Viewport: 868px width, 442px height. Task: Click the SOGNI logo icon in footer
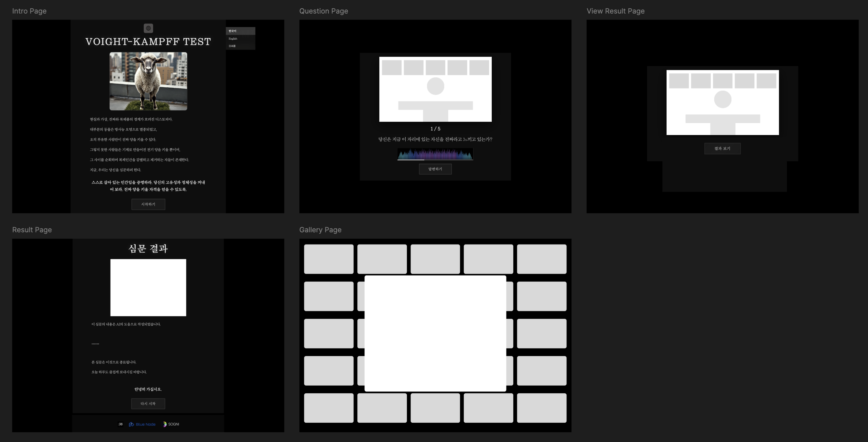click(165, 424)
